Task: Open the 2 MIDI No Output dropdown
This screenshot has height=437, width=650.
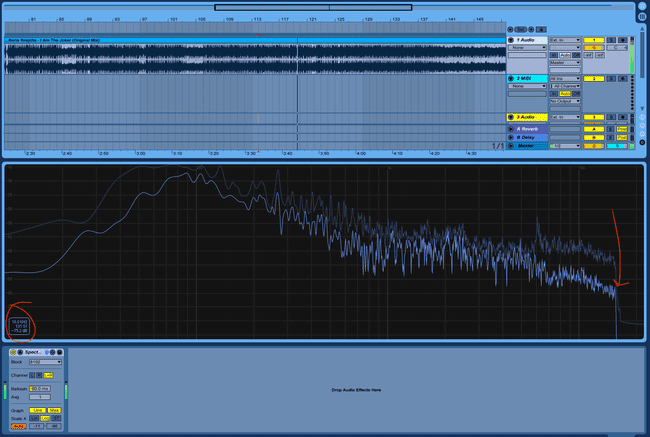Action: [x=565, y=101]
